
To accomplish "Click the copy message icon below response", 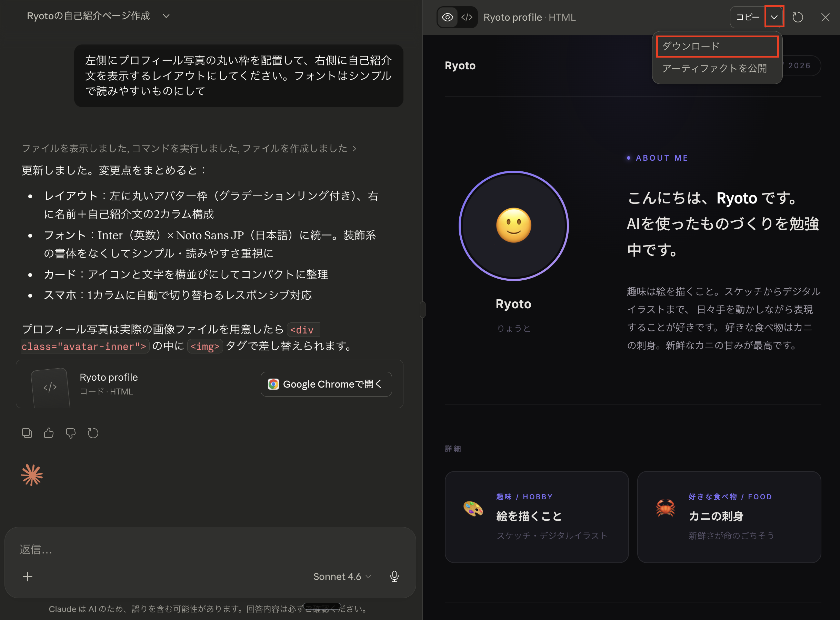I will point(27,433).
